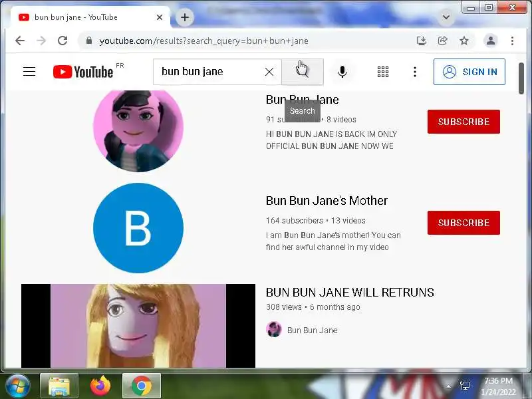The height and width of the screenshot is (399, 532).
Task: Go forward in browser history
Action: (x=41, y=41)
